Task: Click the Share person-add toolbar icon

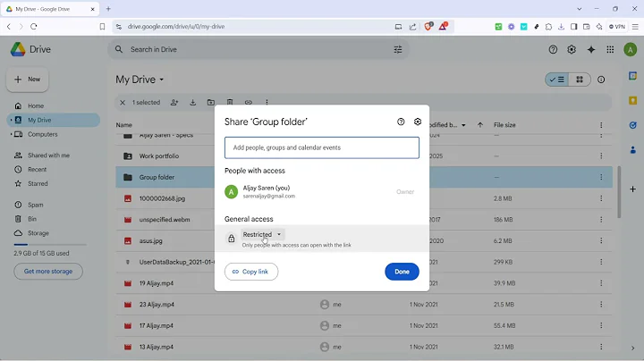Action: 174,103
